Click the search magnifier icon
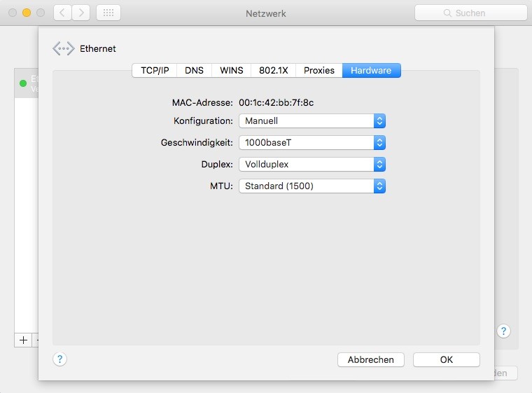This screenshot has height=393, width=532. 447,13
